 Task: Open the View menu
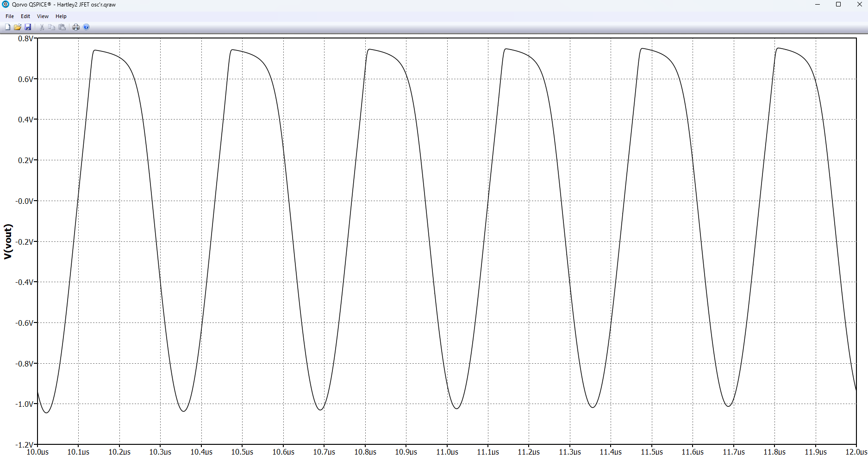pos(43,16)
